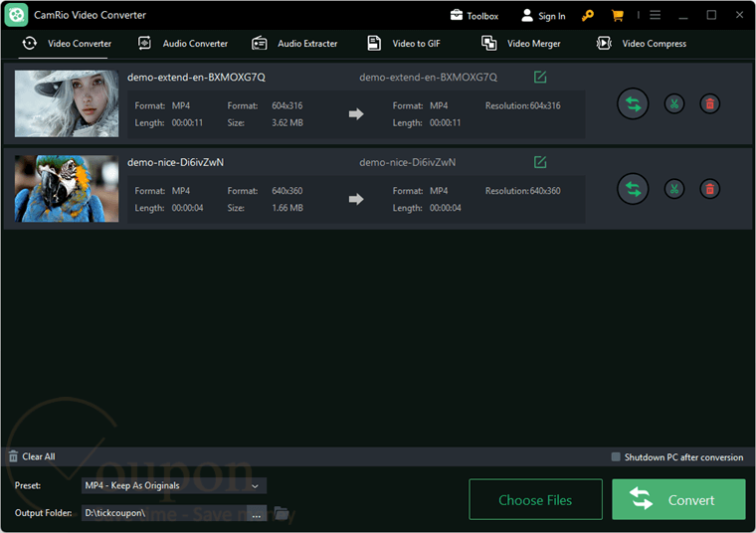The image size is (756, 533).
Task: Open the Preset MP4 - Keep As Originals dropdown
Action: 173,485
